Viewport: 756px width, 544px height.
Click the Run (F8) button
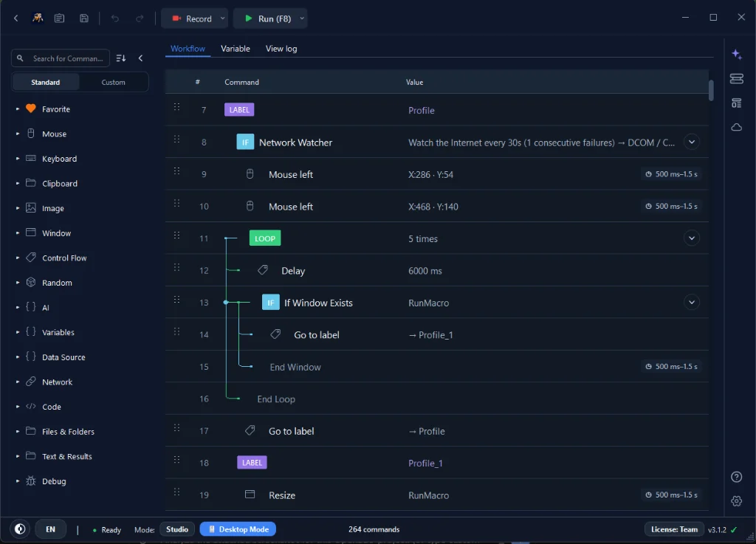268,18
